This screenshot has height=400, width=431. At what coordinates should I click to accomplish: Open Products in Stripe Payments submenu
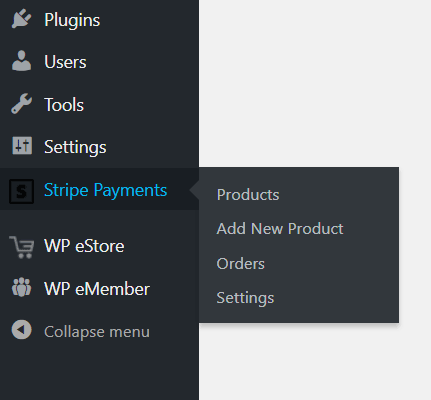point(248,195)
